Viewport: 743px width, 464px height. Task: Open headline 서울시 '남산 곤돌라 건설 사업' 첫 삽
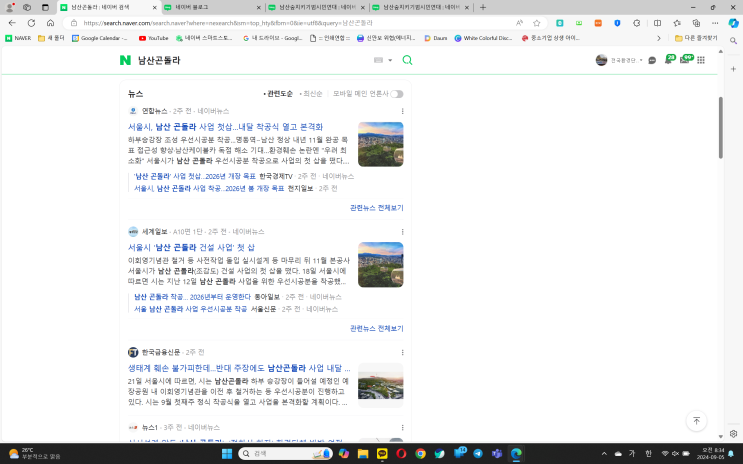click(x=191, y=247)
